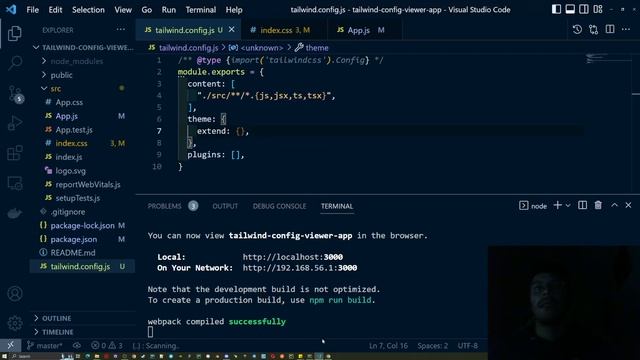Click the editor minimap

607,59
